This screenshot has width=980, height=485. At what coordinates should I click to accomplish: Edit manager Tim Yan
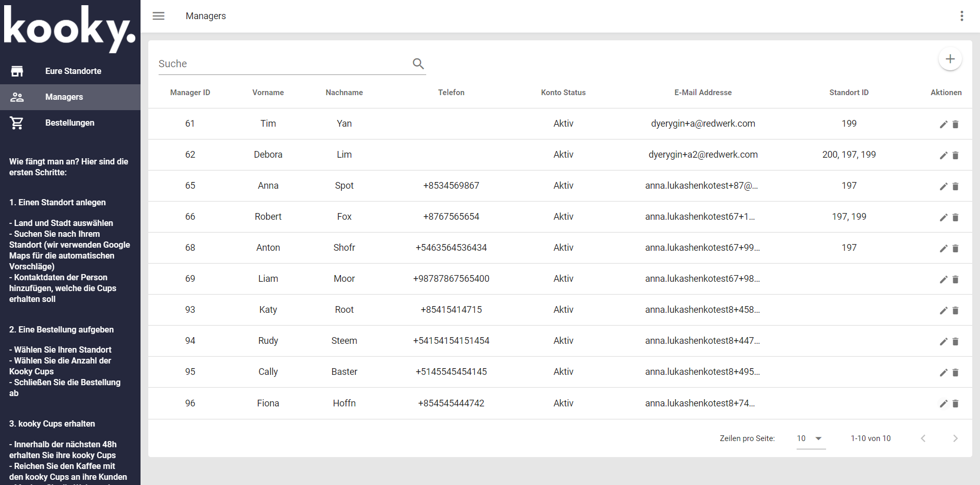[x=943, y=124]
